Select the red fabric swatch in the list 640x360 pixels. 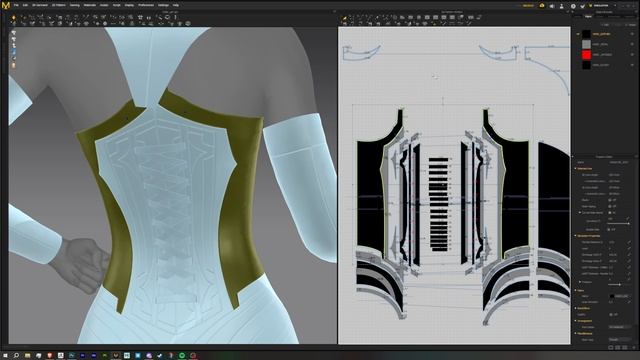click(x=586, y=54)
